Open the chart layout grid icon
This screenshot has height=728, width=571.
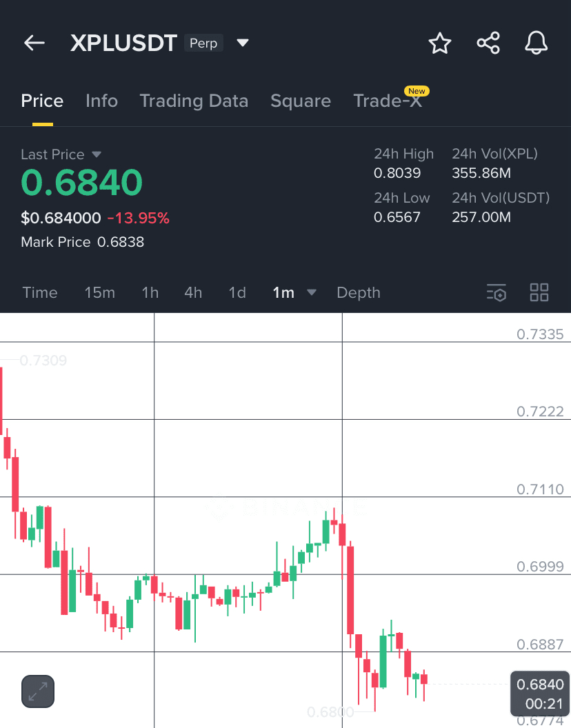click(539, 292)
